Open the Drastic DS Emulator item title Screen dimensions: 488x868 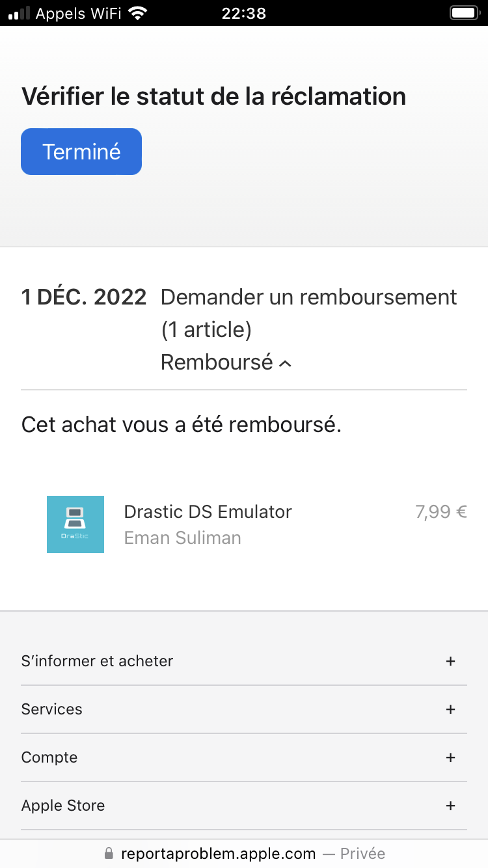coord(208,512)
